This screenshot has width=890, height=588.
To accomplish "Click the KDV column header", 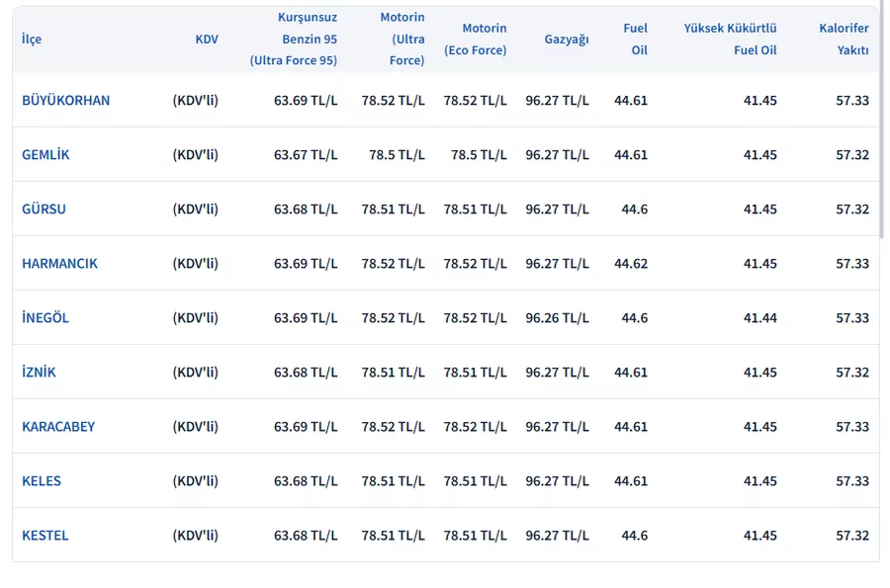I will coord(207,40).
